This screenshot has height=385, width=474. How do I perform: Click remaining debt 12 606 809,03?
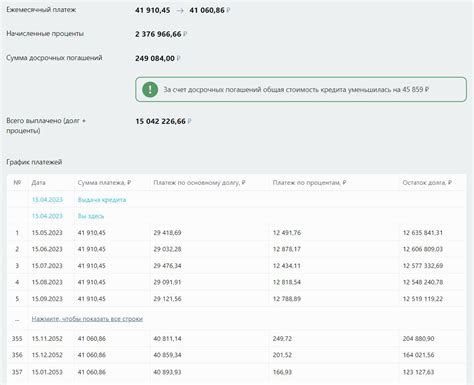(x=423, y=249)
